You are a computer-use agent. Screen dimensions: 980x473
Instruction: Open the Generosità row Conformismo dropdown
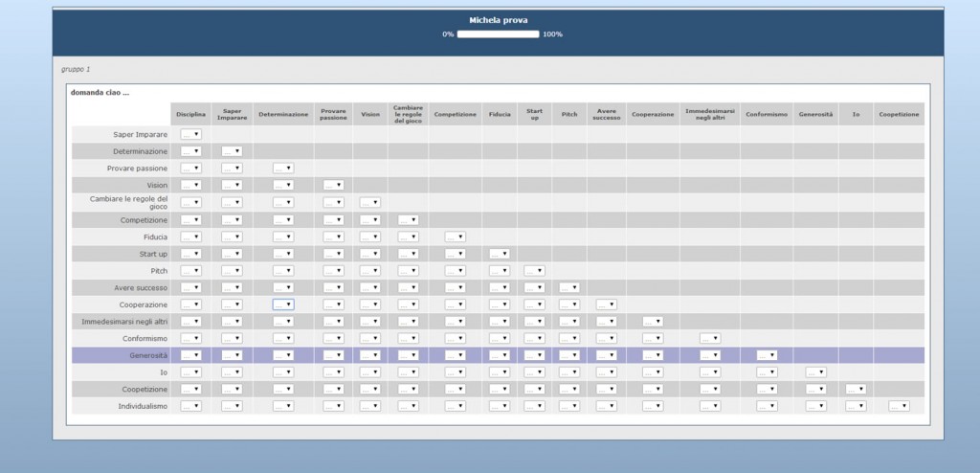766,355
